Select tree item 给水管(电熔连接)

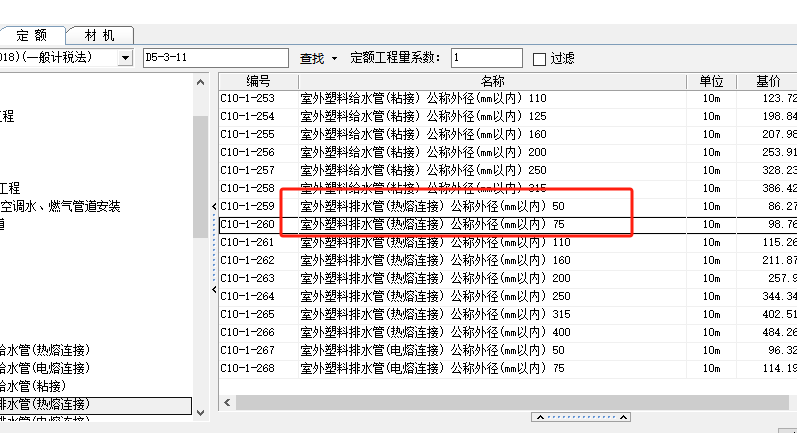coord(45,368)
